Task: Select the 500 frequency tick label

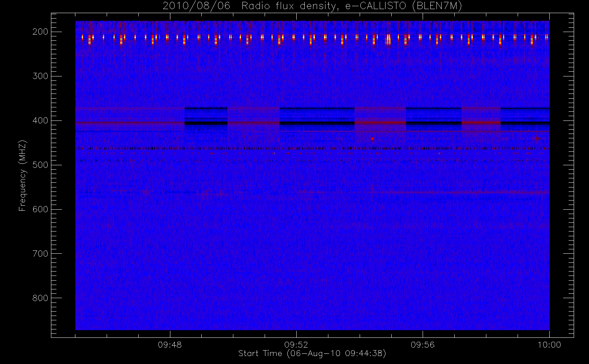Action: [x=40, y=165]
